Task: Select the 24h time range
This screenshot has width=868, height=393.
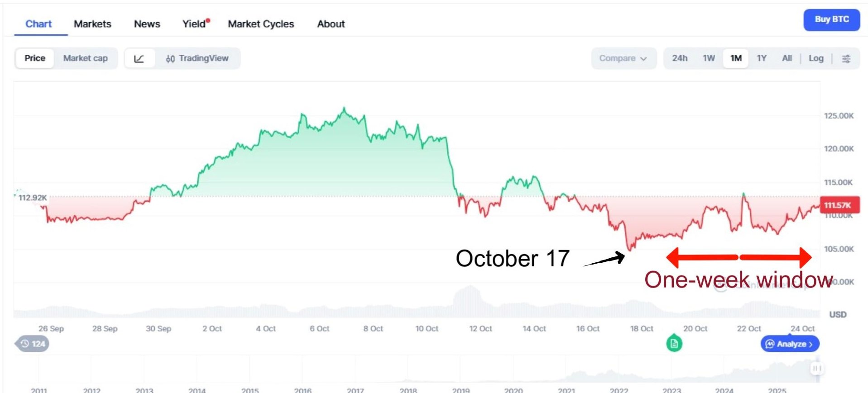Action: (x=679, y=58)
